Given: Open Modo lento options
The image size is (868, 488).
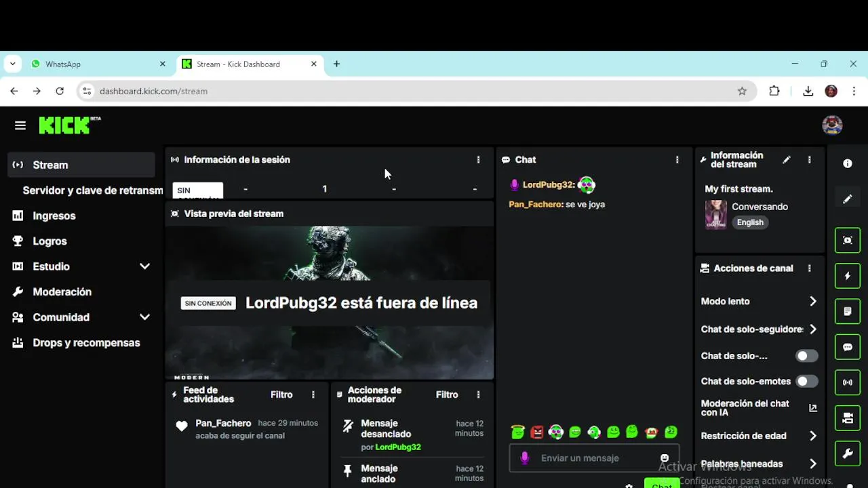Looking at the screenshot, I should coord(759,302).
